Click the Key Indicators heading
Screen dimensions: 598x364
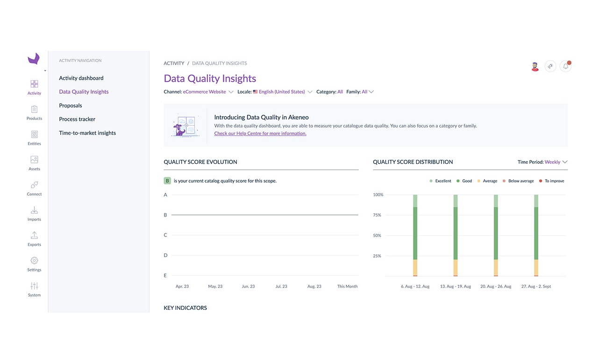[185, 308]
